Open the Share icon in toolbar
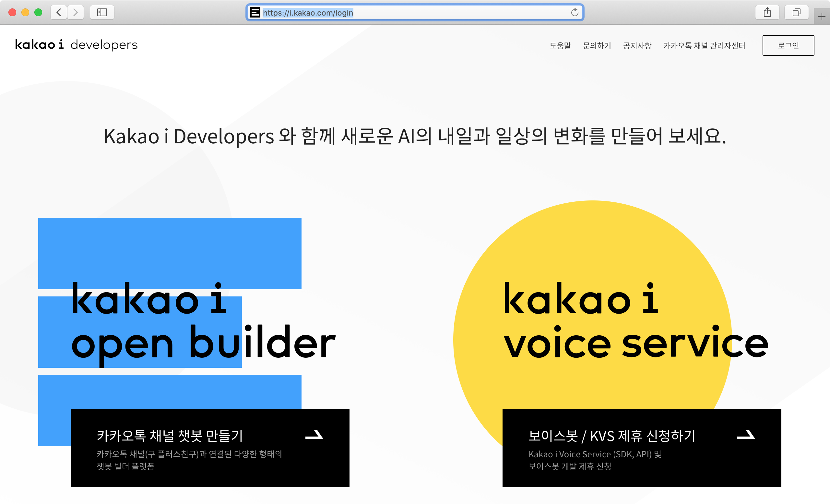The height and width of the screenshot is (504, 830). 767,12
